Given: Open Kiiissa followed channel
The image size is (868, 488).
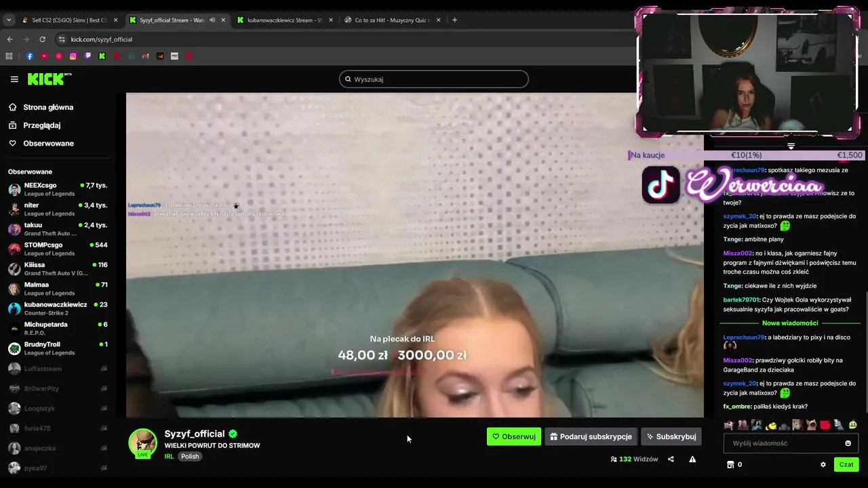Looking at the screenshot, I should 58,269.
